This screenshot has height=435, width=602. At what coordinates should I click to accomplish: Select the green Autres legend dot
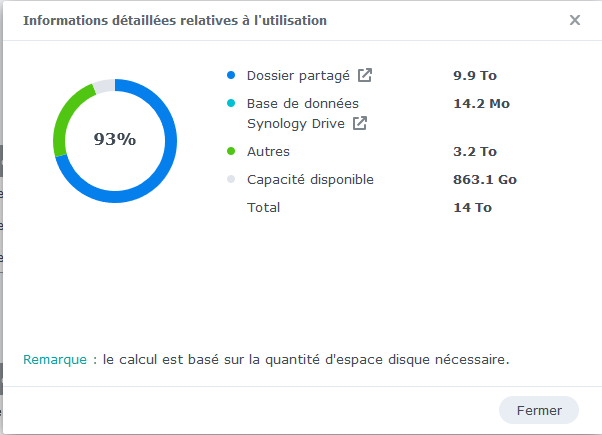[x=231, y=151]
